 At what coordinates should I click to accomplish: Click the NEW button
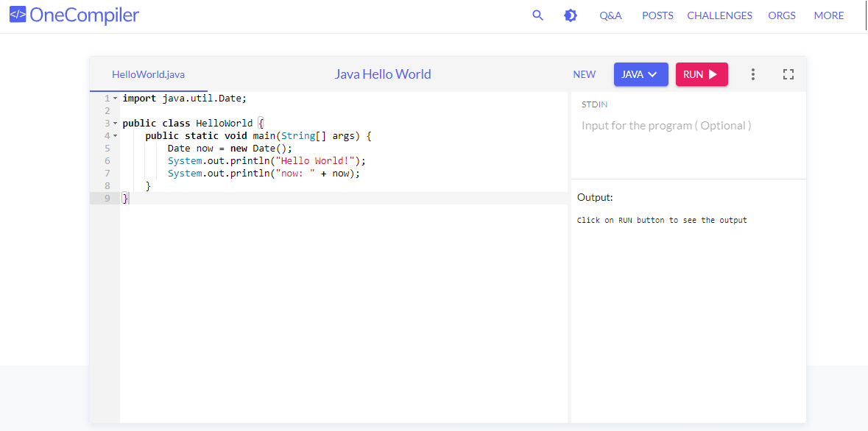point(584,75)
